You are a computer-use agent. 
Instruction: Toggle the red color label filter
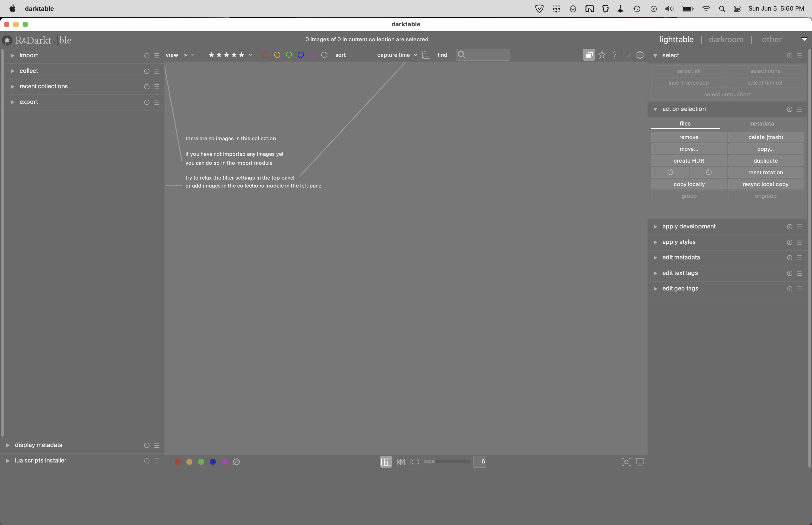(x=265, y=55)
